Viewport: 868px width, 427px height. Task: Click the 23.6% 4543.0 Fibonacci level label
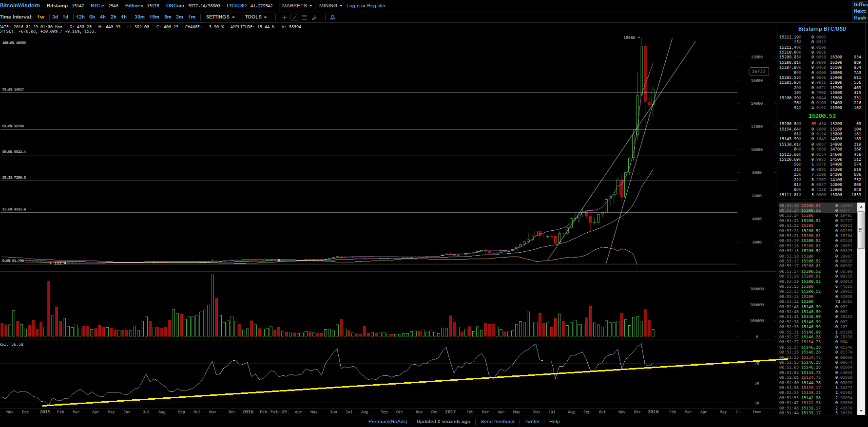(14, 209)
